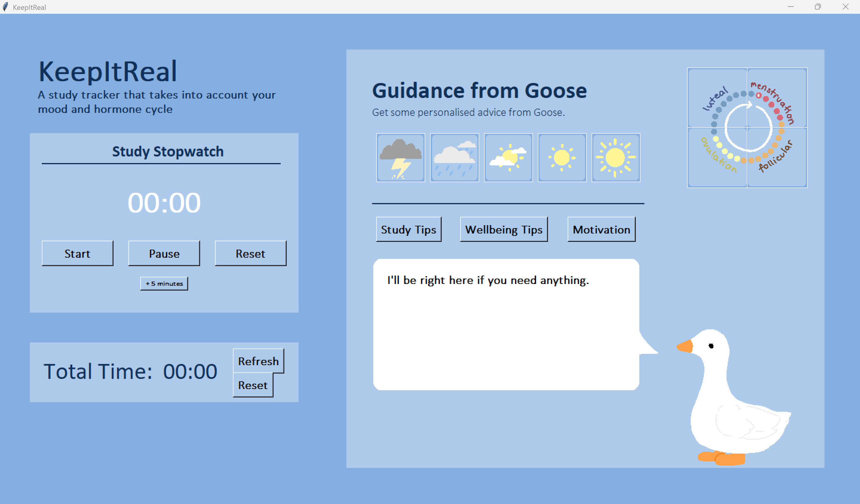
Task: Start the study stopwatch
Action: (x=77, y=253)
